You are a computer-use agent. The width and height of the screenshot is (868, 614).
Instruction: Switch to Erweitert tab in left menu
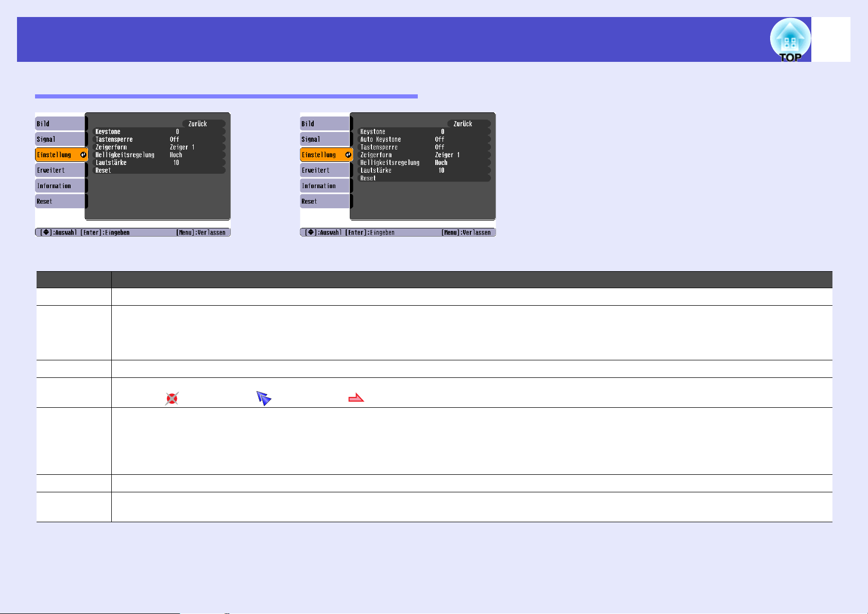pyautogui.click(x=60, y=170)
